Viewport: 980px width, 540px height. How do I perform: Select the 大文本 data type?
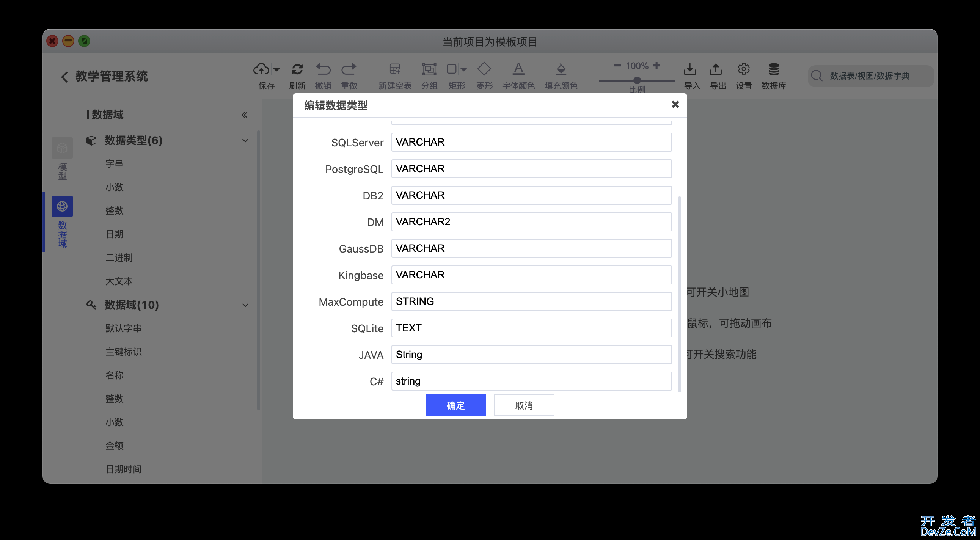[119, 281]
